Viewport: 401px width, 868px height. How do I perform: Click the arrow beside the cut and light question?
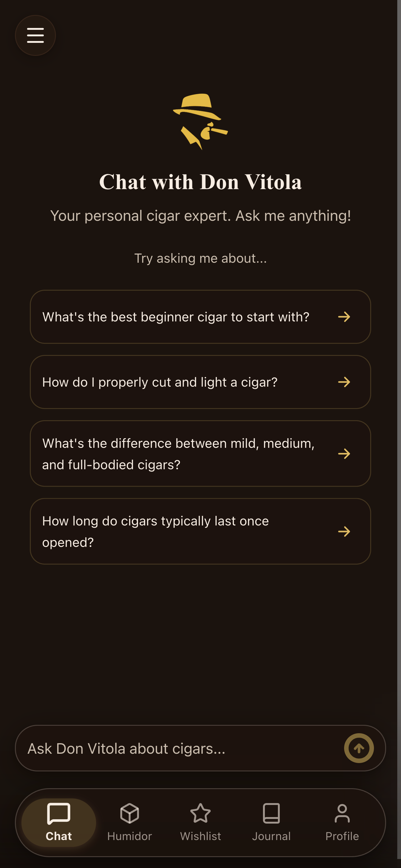click(345, 382)
